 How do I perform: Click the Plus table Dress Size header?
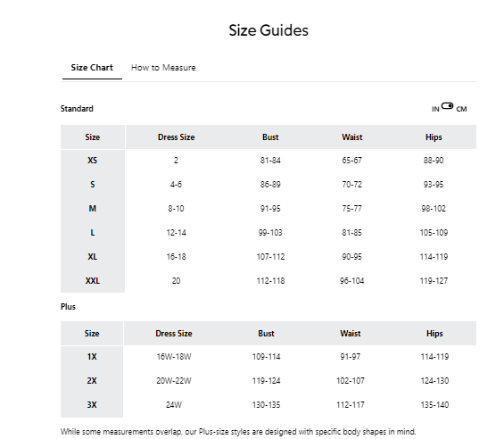pyautogui.click(x=174, y=334)
